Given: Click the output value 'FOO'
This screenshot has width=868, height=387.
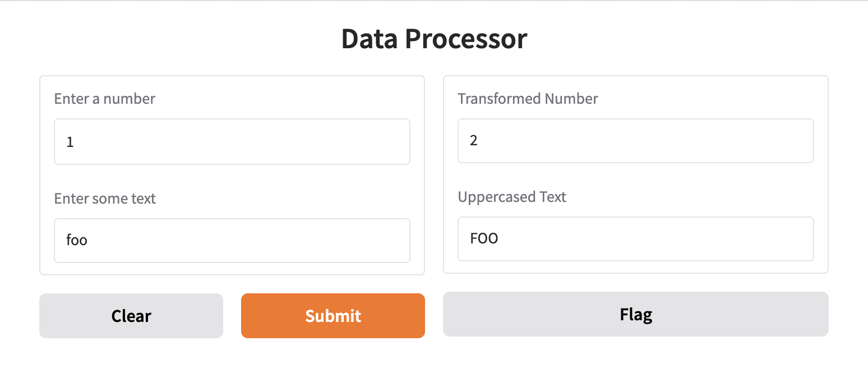Looking at the screenshot, I should [x=484, y=238].
